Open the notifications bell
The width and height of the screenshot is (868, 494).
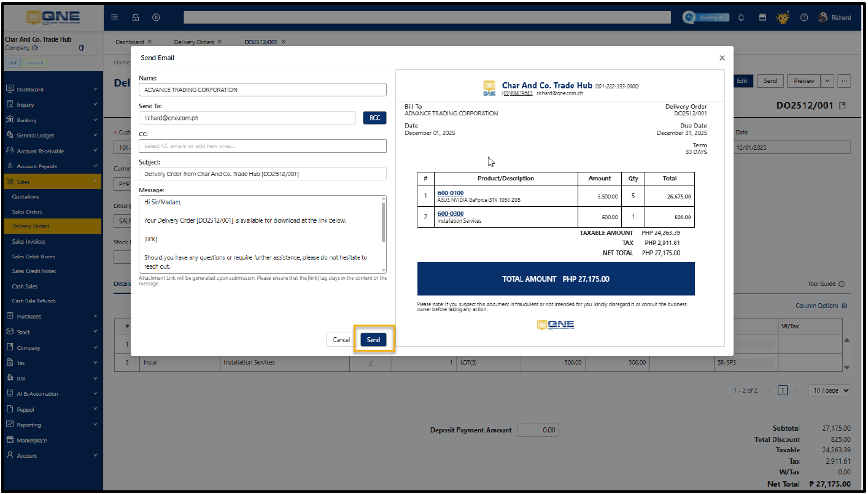[x=742, y=18]
